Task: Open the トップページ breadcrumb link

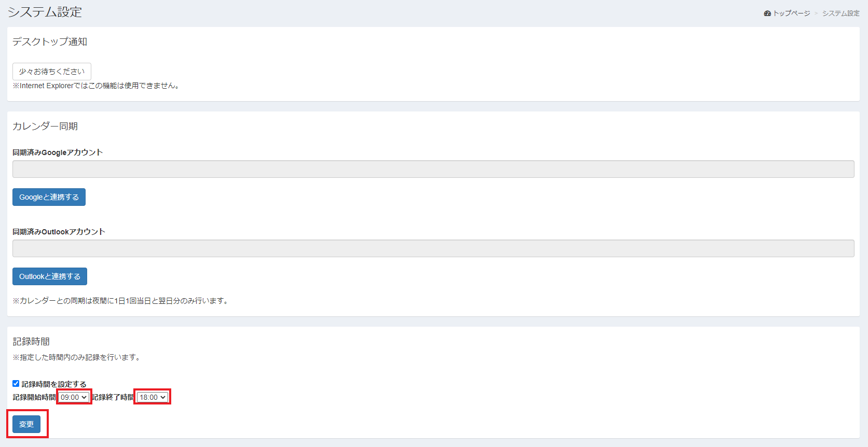Action: point(791,13)
